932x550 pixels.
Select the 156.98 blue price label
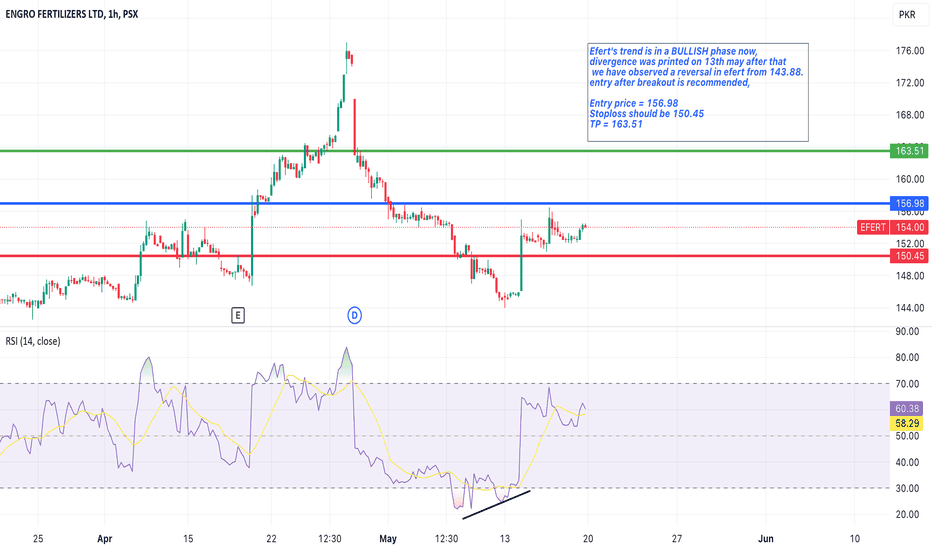pyautogui.click(x=909, y=203)
